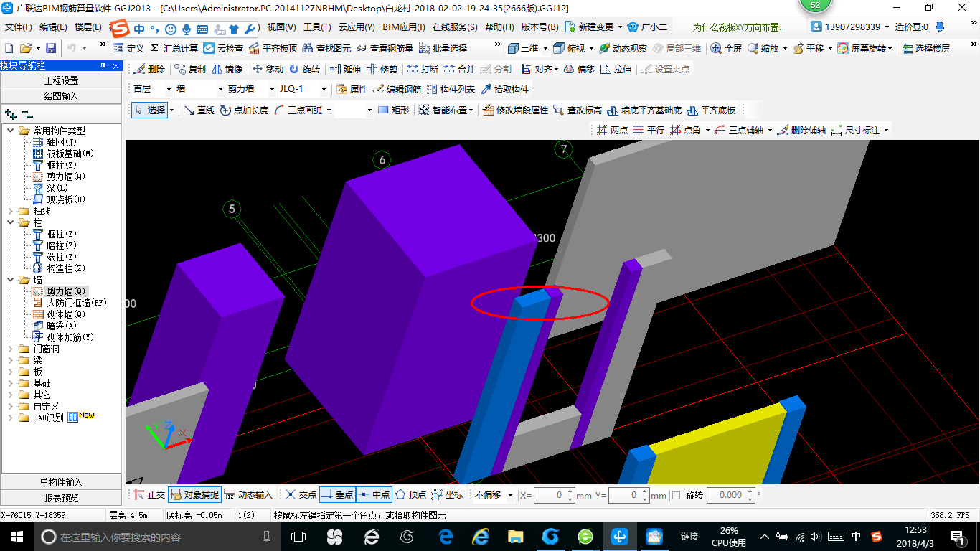The height and width of the screenshot is (551, 980).
Task: Toggle 对象捕捉 object snap
Action: pyautogui.click(x=194, y=494)
